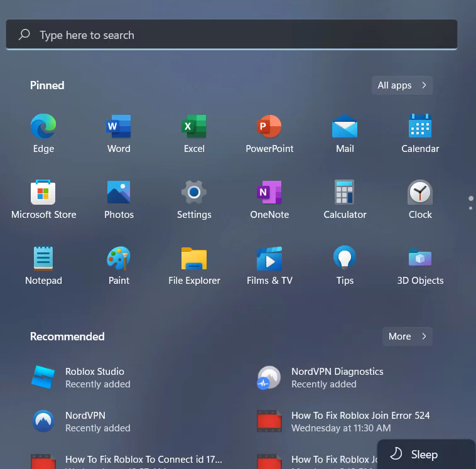The height and width of the screenshot is (469, 476).
Task: Open the Calculator app
Action: click(345, 199)
